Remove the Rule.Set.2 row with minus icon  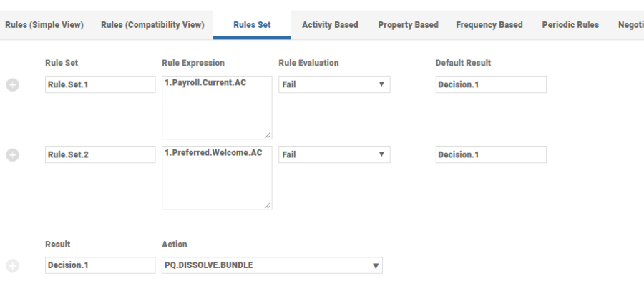[x=12, y=154]
